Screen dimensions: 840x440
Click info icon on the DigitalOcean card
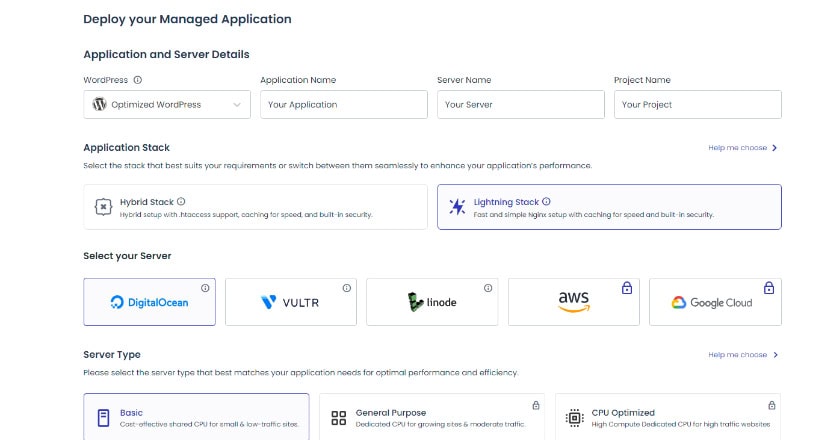pos(205,288)
